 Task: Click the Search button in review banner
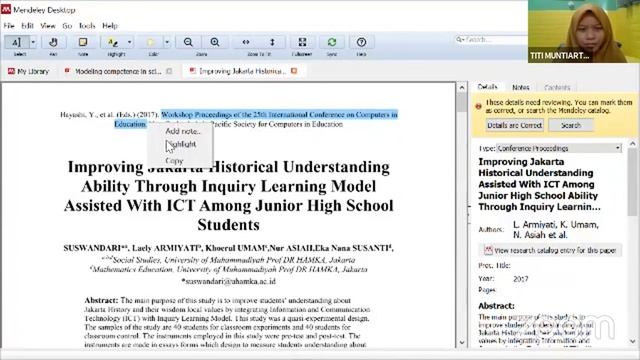(571, 125)
